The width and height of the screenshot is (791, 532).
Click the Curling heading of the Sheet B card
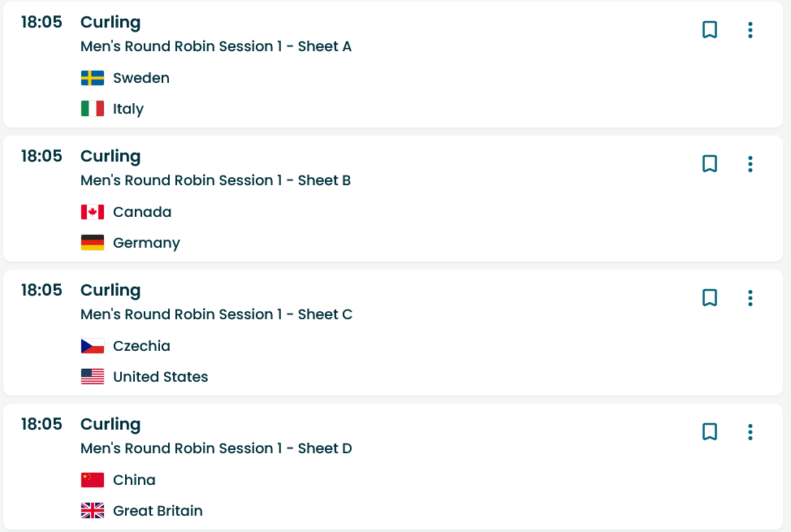(110, 157)
